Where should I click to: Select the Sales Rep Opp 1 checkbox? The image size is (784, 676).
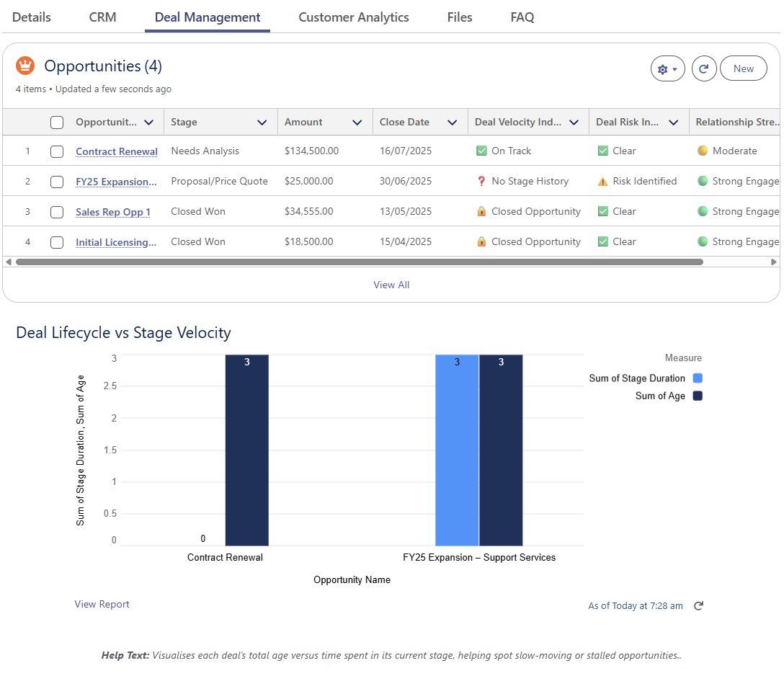pos(57,212)
